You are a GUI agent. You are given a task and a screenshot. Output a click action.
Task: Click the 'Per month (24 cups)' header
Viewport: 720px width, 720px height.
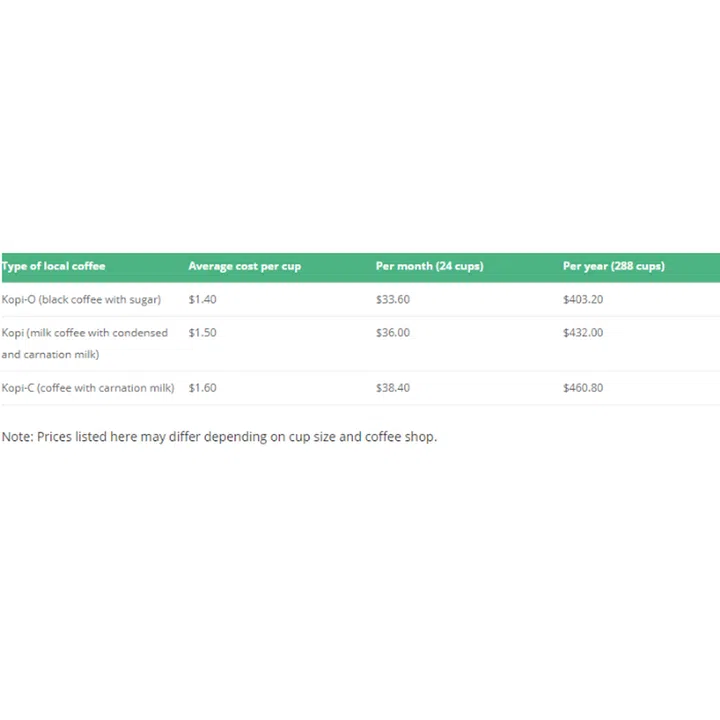(x=429, y=266)
